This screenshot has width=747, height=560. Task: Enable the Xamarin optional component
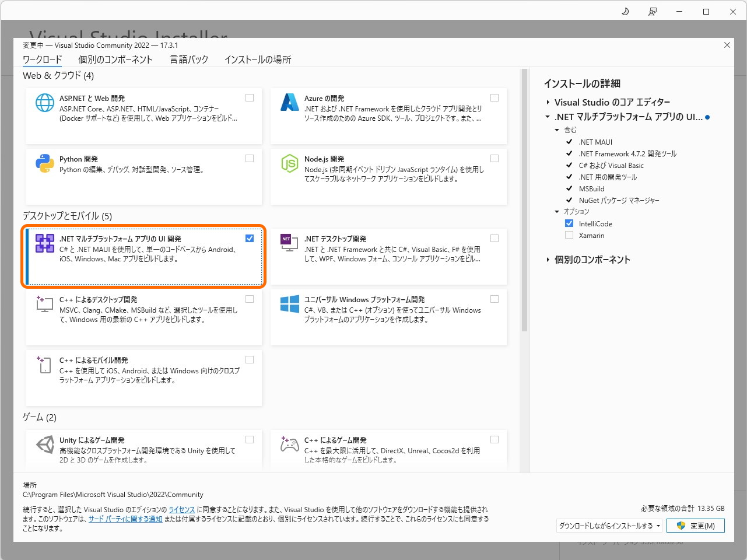point(569,235)
